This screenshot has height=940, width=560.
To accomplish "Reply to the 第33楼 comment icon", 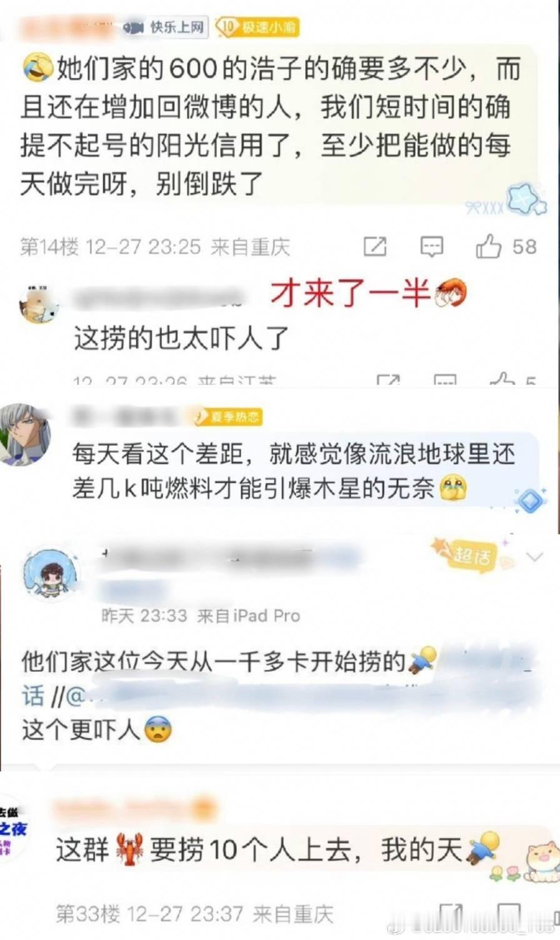I will 508,914.
